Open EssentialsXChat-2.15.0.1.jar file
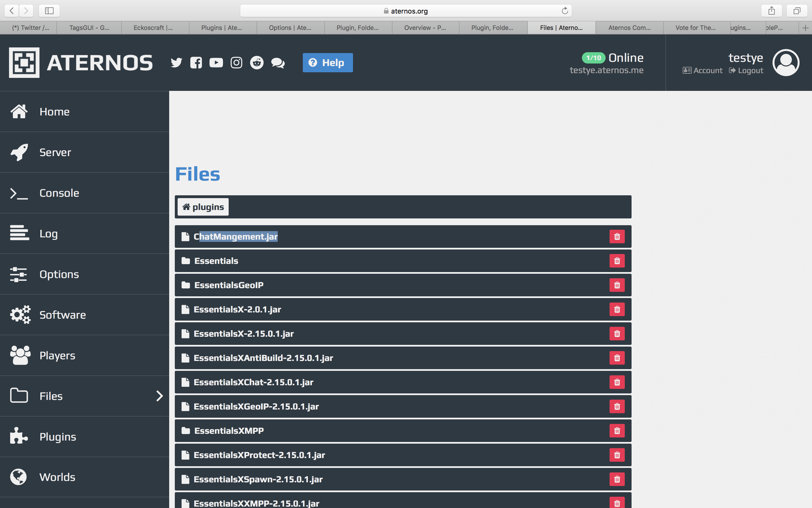The height and width of the screenshot is (508, 812). point(403,382)
